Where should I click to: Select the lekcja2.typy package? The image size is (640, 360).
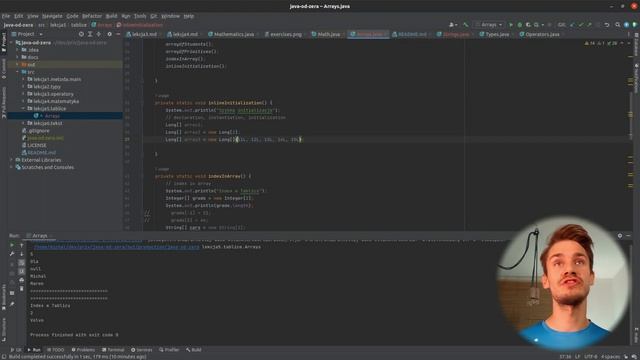(x=47, y=87)
